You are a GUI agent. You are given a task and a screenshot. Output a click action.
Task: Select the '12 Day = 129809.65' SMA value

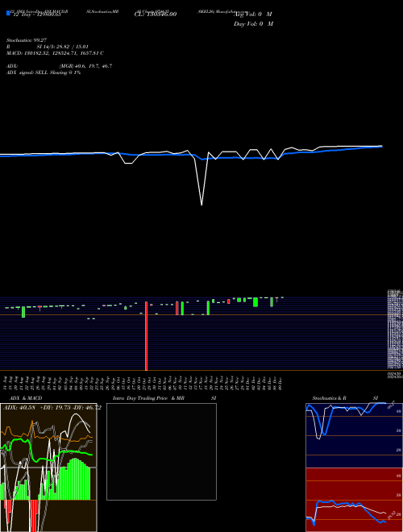(36, 15)
